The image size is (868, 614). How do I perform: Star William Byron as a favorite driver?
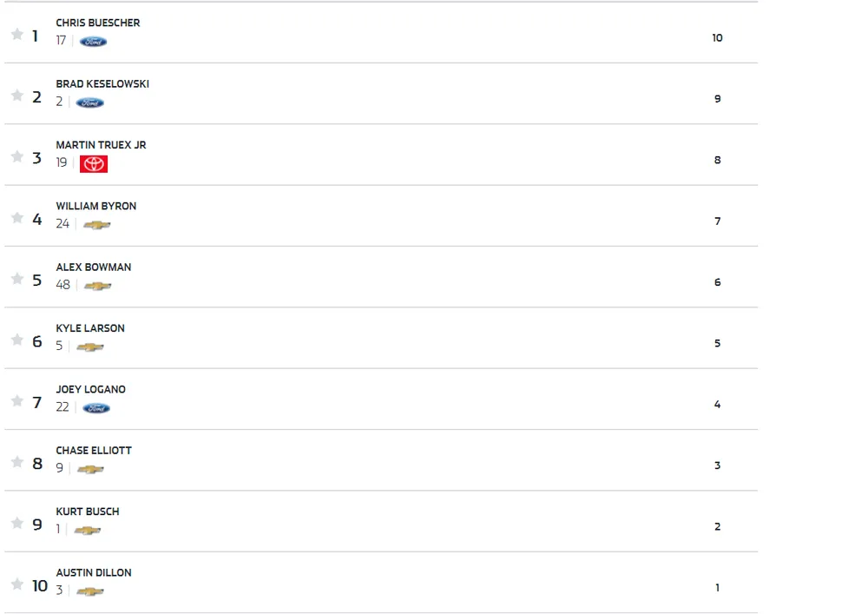16,218
